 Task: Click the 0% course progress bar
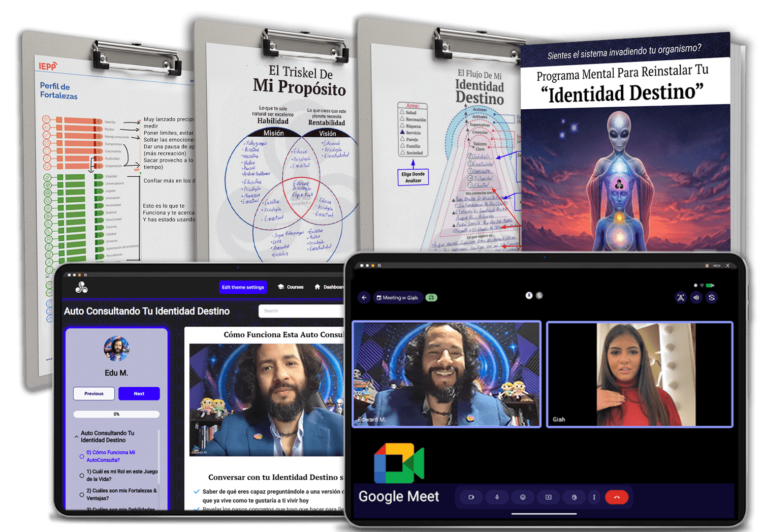[x=116, y=414]
